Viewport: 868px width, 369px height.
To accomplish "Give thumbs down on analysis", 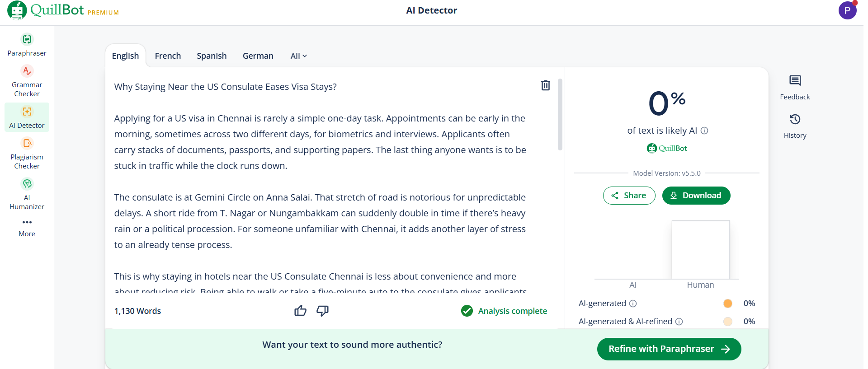I will coord(322,311).
